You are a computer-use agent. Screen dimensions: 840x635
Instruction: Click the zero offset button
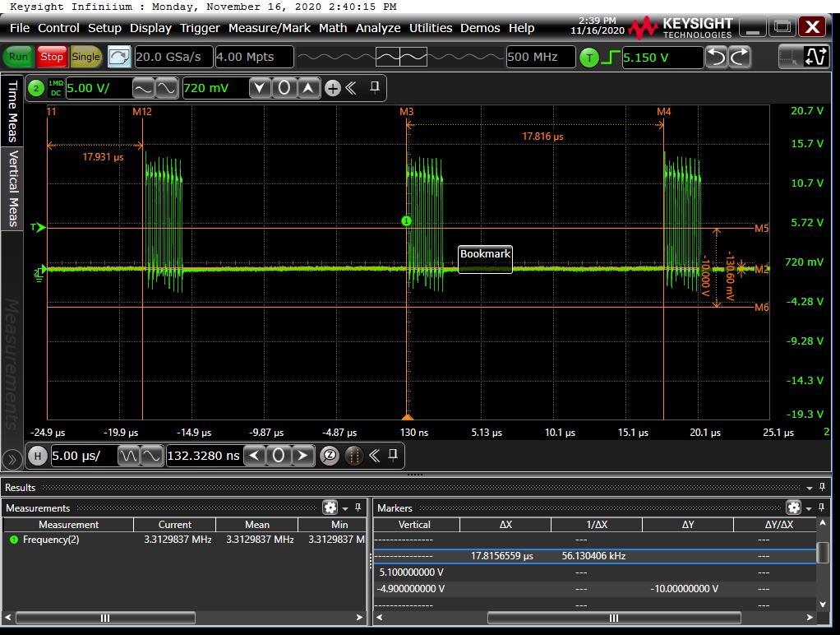[x=284, y=89]
